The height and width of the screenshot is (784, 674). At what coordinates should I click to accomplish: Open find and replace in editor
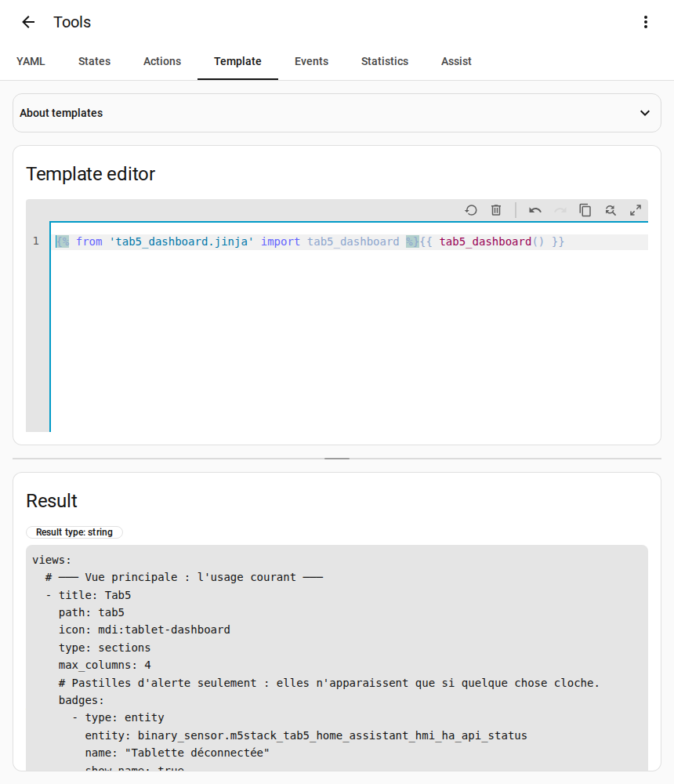[x=611, y=210]
